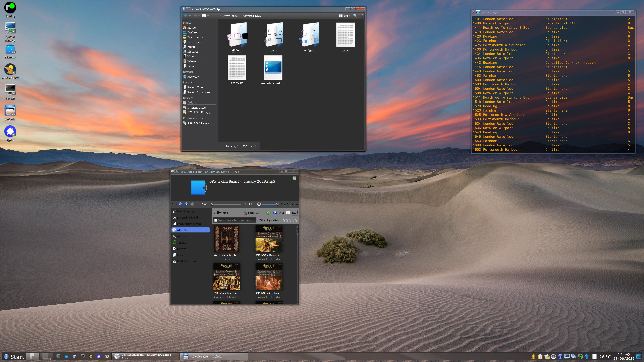Click the Play button in Elisa playback bar
Viewport: 644px width, 362px height.
coord(186,204)
